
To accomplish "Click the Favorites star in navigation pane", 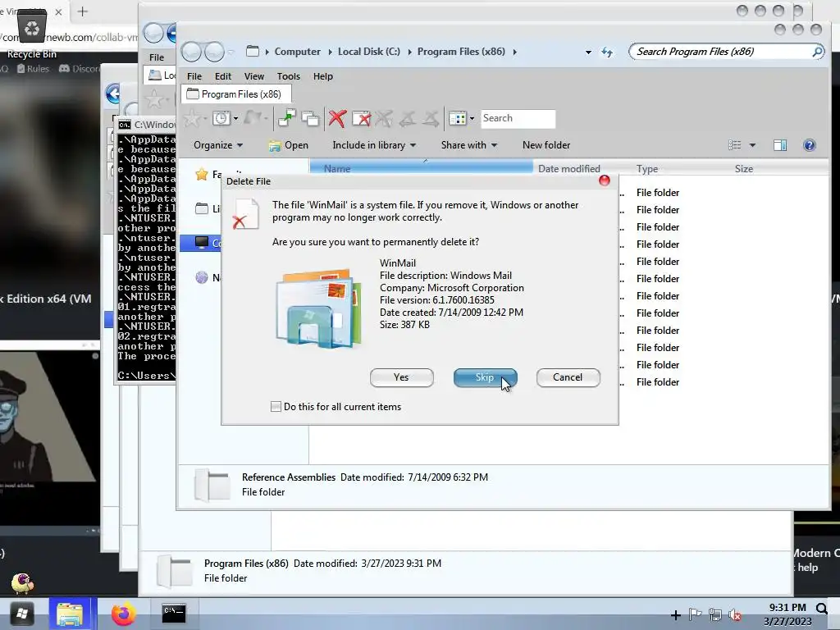I will [x=202, y=174].
